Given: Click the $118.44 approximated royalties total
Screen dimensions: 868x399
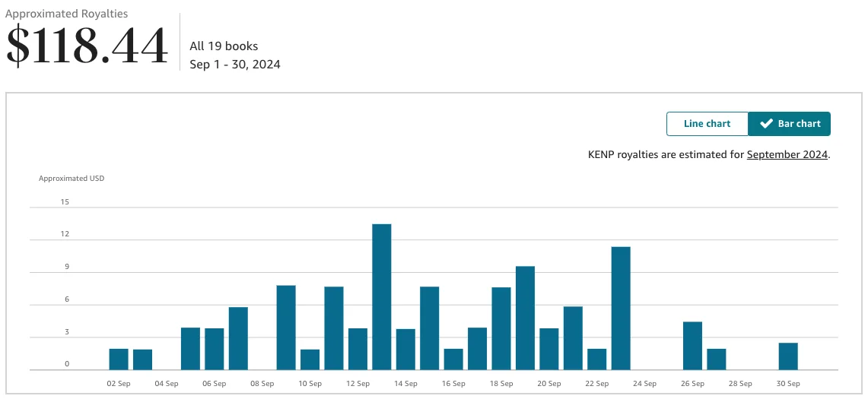Looking at the screenshot, I should pyautogui.click(x=87, y=46).
